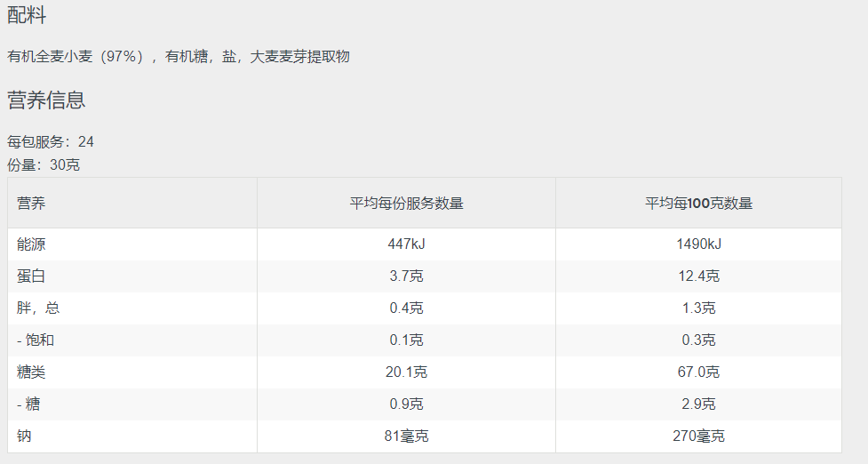
Task: Click the 营养信息 heading
Action: pyautogui.click(x=46, y=100)
